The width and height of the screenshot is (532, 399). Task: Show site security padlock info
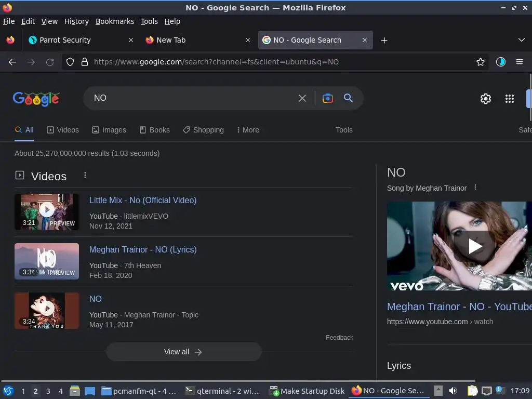point(85,62)
